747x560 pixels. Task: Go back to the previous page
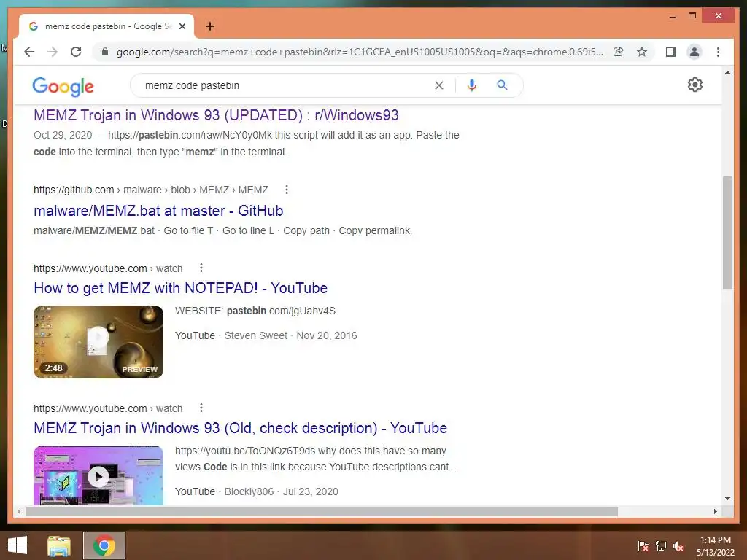(29, 52)
